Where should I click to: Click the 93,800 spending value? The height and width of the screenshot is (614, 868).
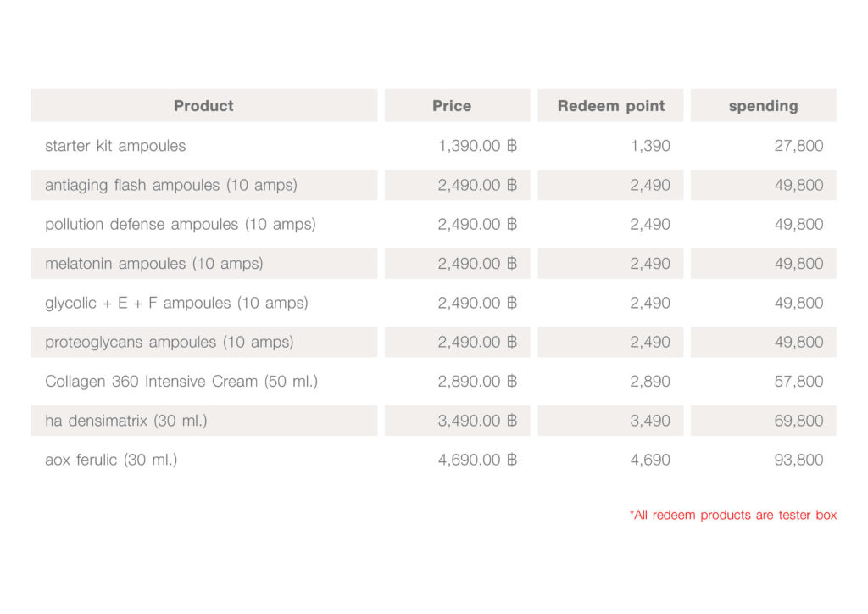point(798,460)
